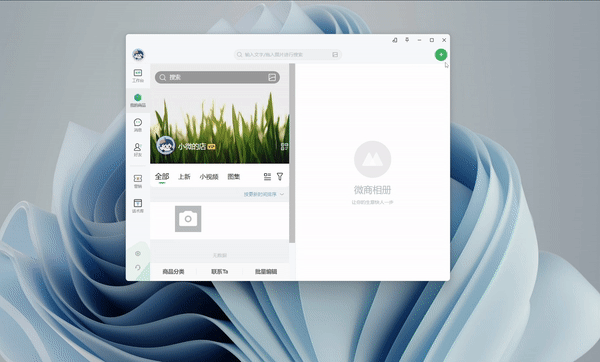The width and height of the screenshot is (600, 362).
Task: Click the album list vertical scrollbar
Action: click(292, 153)
